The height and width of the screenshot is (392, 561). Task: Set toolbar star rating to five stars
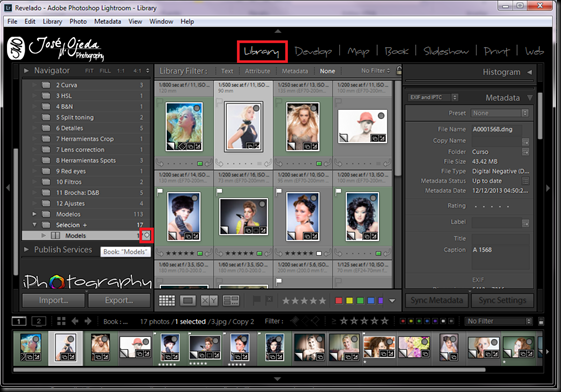point(322,301)
